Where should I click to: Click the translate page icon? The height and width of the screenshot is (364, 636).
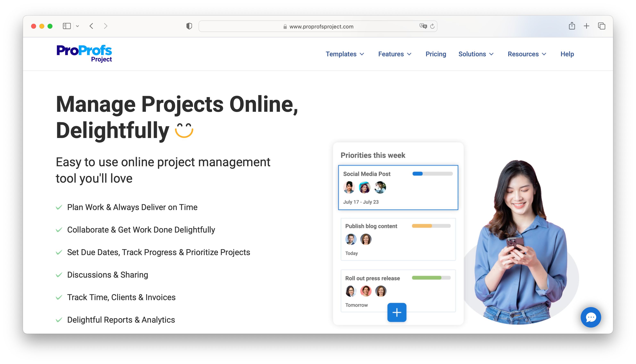coord(423,26)
